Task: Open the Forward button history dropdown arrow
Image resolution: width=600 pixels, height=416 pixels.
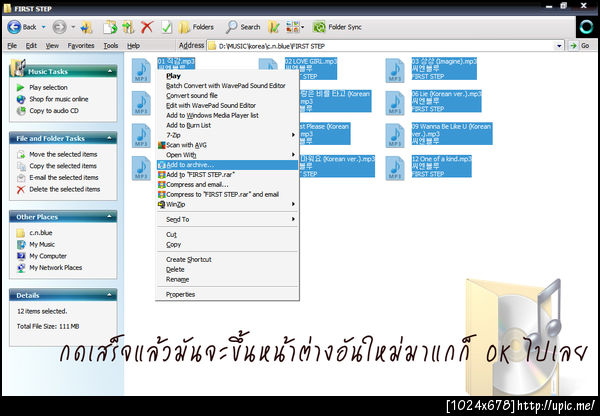Action: pos(73,27)
